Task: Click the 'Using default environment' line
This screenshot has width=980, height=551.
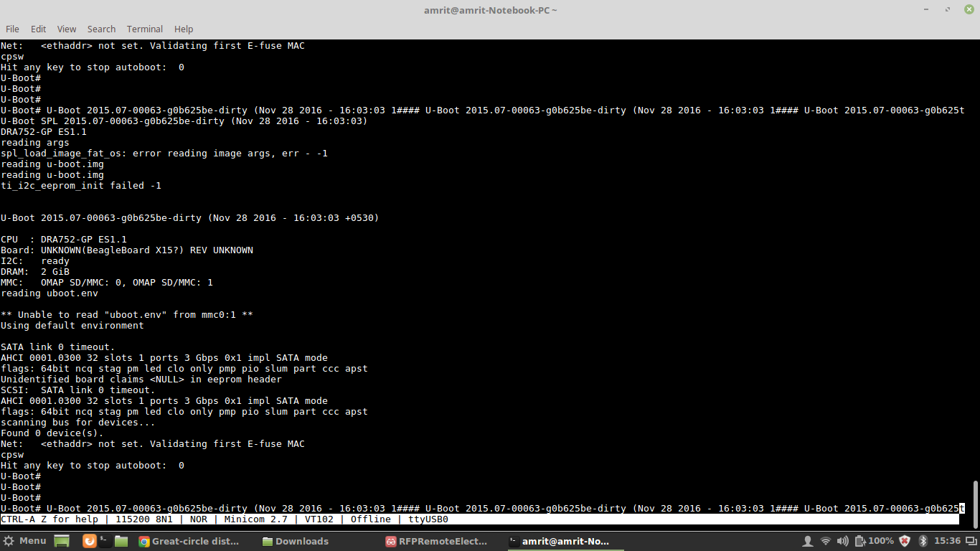Action: coord(72,326)
